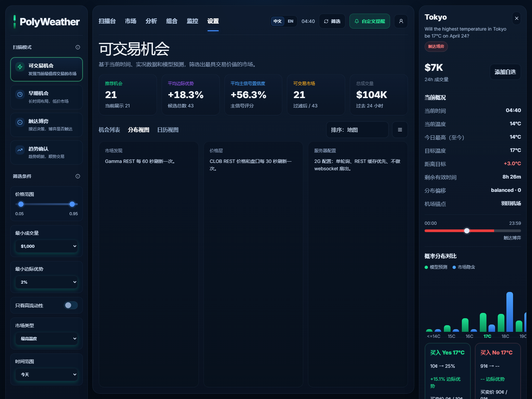Click +3.0°C distance value
532x399 pixels.
click(512, 164)
